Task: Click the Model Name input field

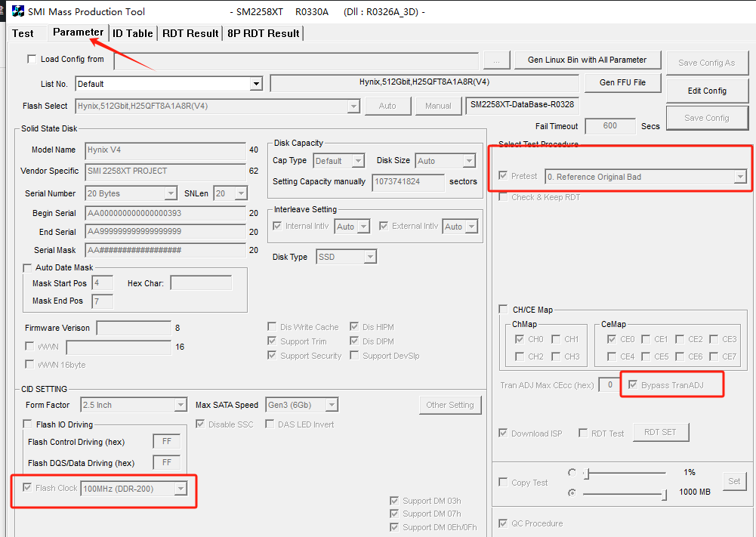Action: (x=165, y=150)
